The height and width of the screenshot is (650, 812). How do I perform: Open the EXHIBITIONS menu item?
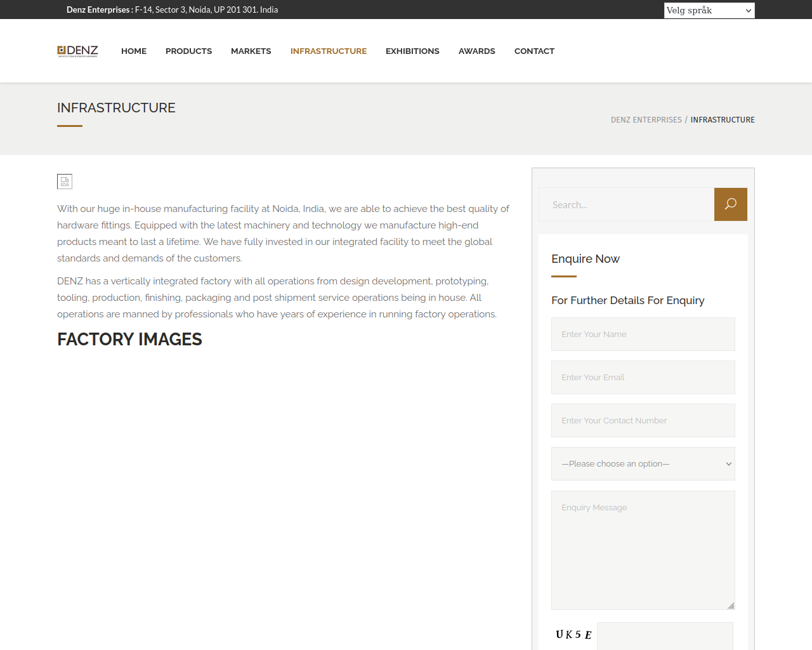tap(412, 51)
